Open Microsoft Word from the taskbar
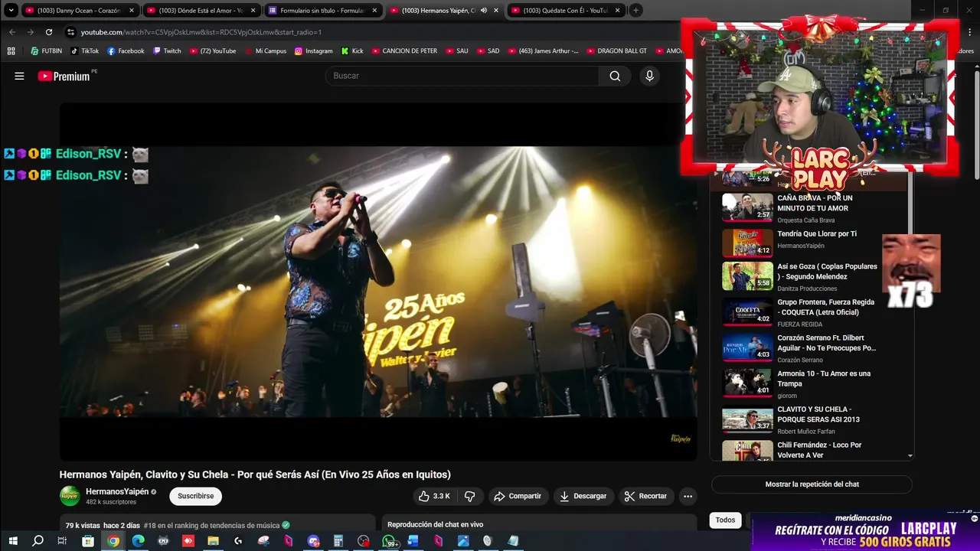Viewport: 980px width, 551px height. pyautogui.click(x=413, y=541)
